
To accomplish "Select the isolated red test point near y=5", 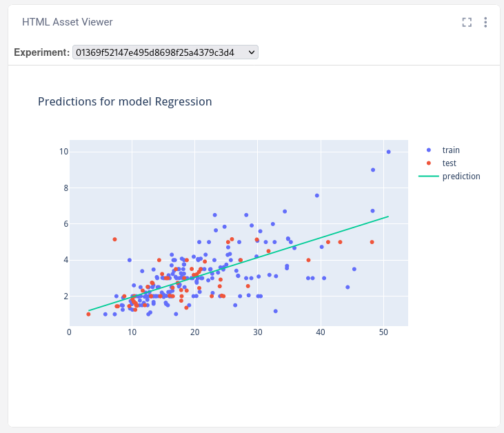I will (x=114, y=239).
